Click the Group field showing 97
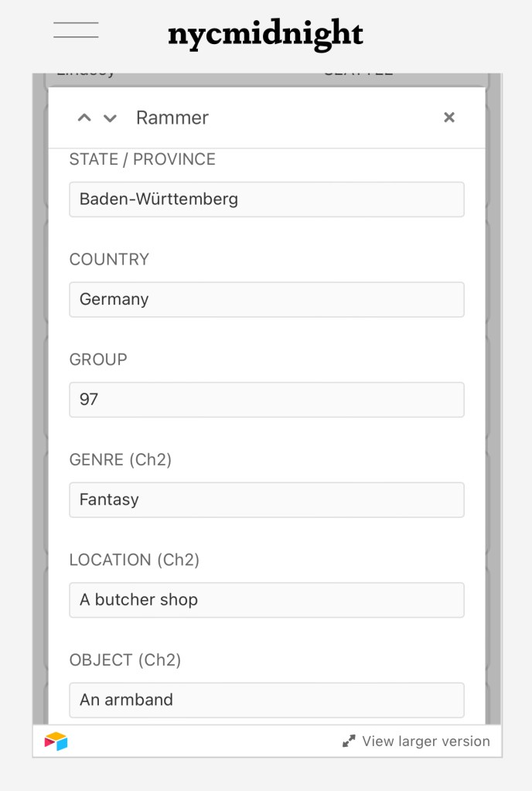 coord(267,400)
